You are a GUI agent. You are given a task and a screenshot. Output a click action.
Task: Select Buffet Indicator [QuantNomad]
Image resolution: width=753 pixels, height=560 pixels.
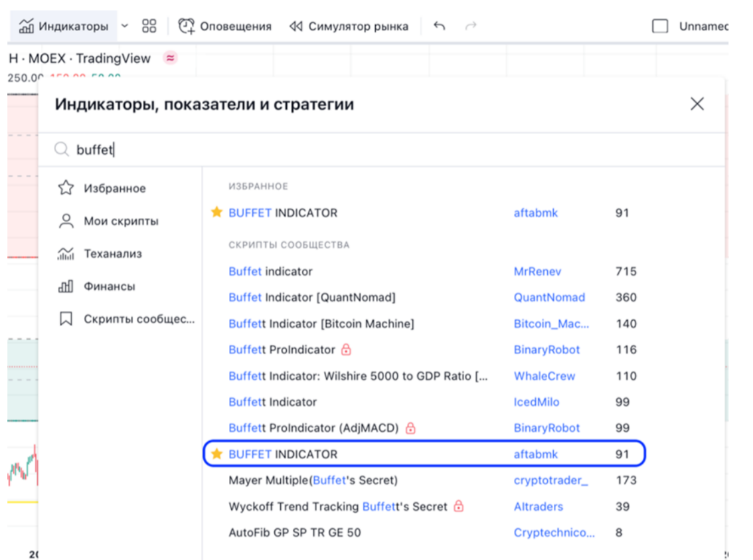click(x=311, y=298)
